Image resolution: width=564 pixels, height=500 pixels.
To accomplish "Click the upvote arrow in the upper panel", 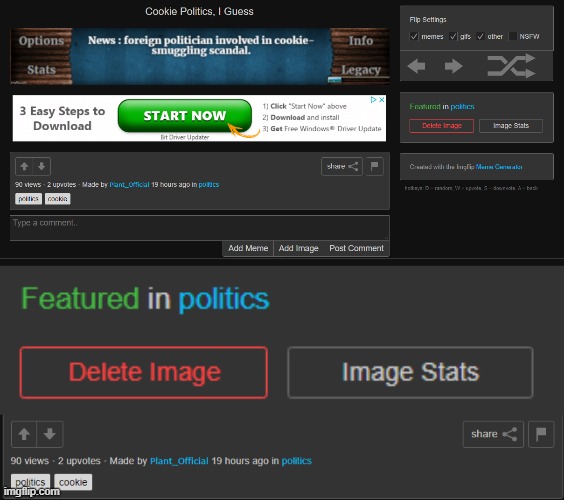I will pyautogui.click(x=24, y=166).
